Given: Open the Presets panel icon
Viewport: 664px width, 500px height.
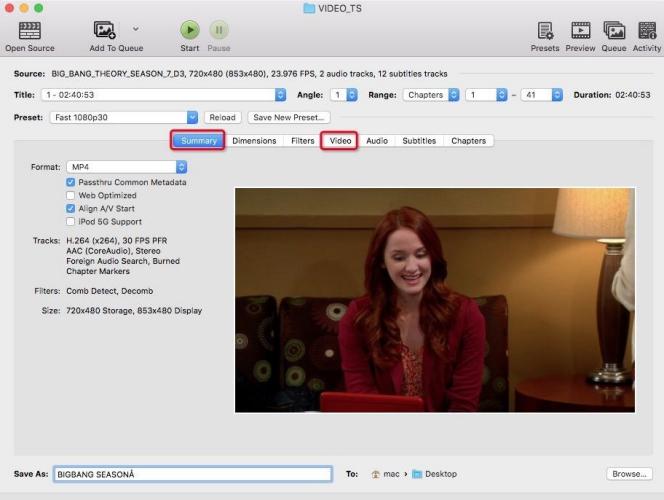Looking at the screenshot, I should [x=545, y=30].
